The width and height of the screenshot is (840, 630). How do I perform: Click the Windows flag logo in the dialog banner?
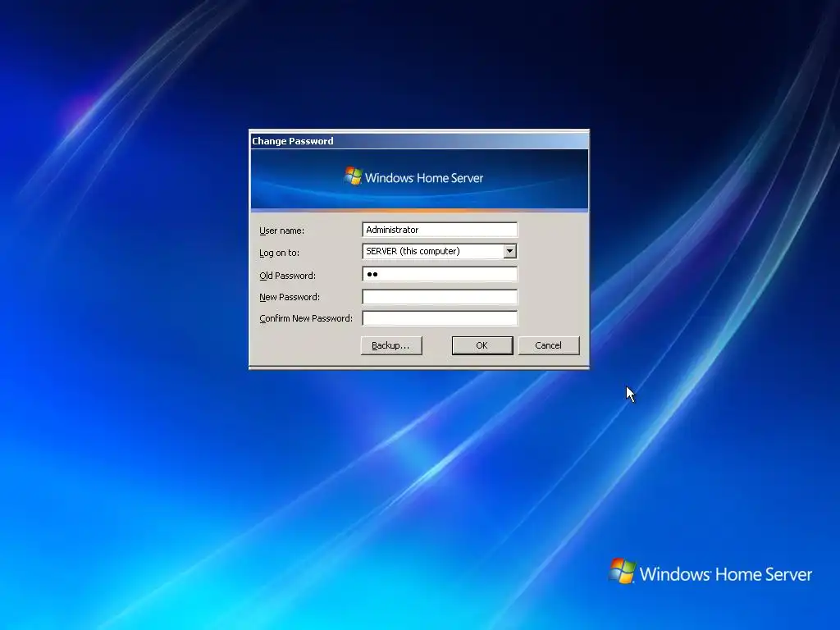tap(353, 176)
